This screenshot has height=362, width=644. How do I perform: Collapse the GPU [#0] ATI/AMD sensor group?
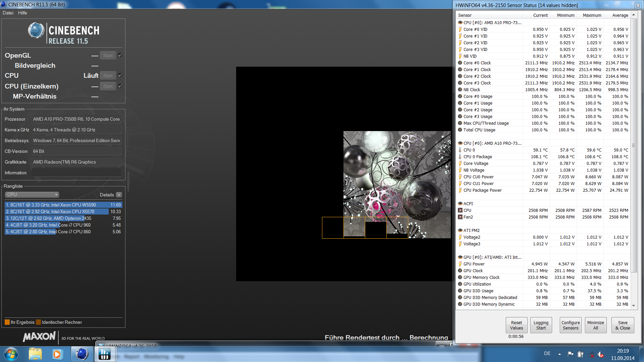[460, 257]
